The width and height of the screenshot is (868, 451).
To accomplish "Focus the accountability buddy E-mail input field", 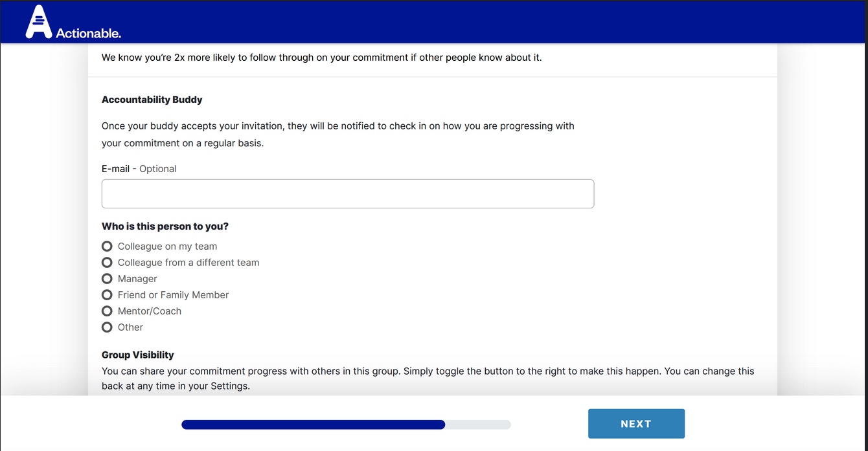I will click(347, 194).
